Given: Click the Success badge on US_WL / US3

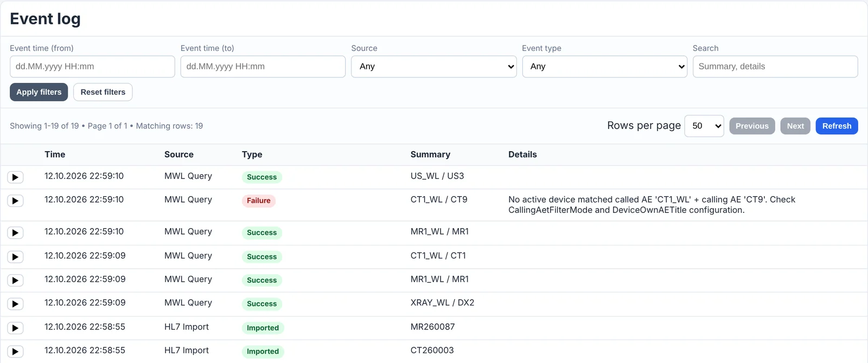Looking at the screenshot, I should 262,177.
